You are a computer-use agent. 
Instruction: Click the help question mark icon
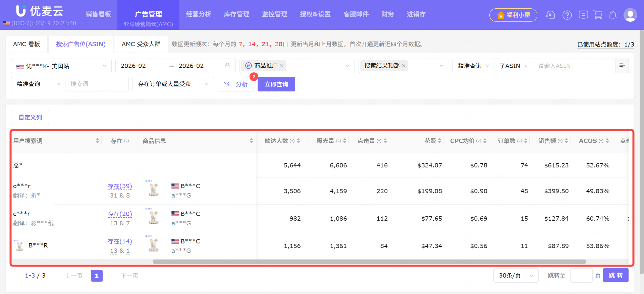tap(567, 15)
